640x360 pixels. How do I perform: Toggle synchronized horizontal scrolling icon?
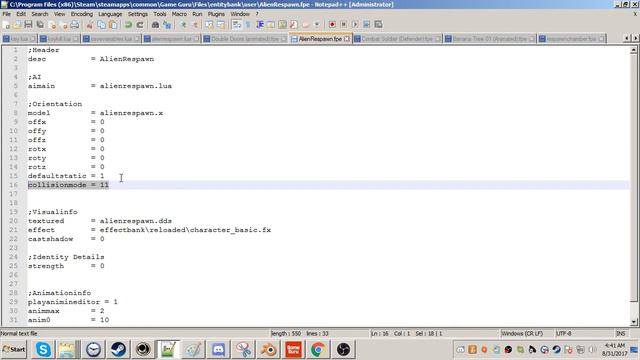(221, 25)
